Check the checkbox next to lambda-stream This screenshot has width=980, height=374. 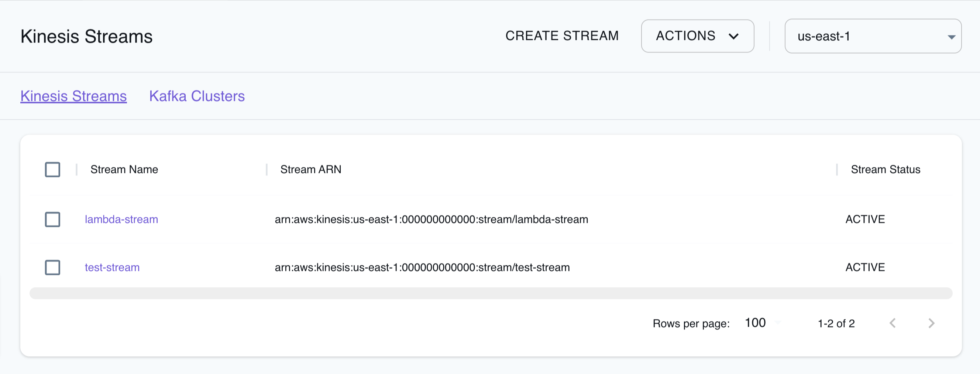pos(52,220)
